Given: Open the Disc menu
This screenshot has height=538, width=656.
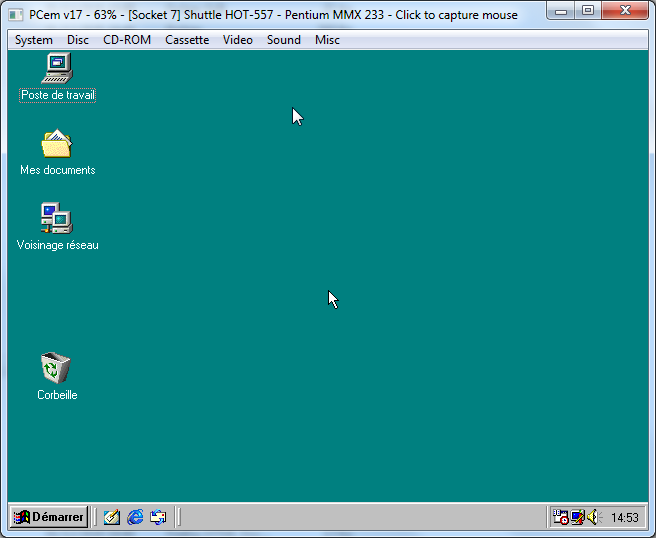Looking at the screenshot, I should pos(78,40).
